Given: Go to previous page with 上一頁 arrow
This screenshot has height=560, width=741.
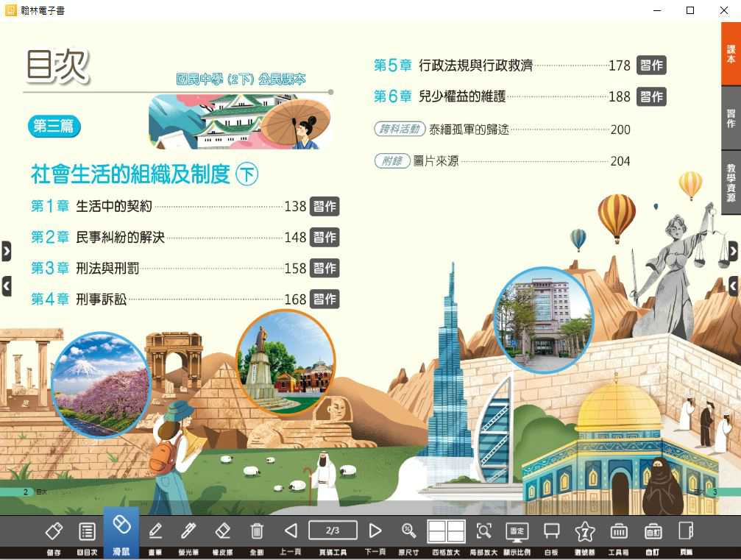Looking at the screenshot, I should point(291,531).
